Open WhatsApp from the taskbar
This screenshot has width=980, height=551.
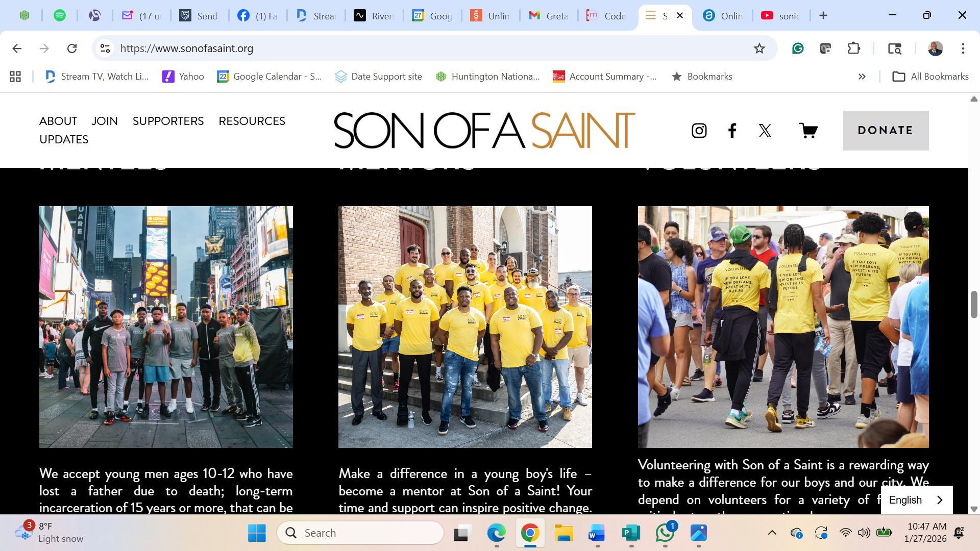point(665,533)
